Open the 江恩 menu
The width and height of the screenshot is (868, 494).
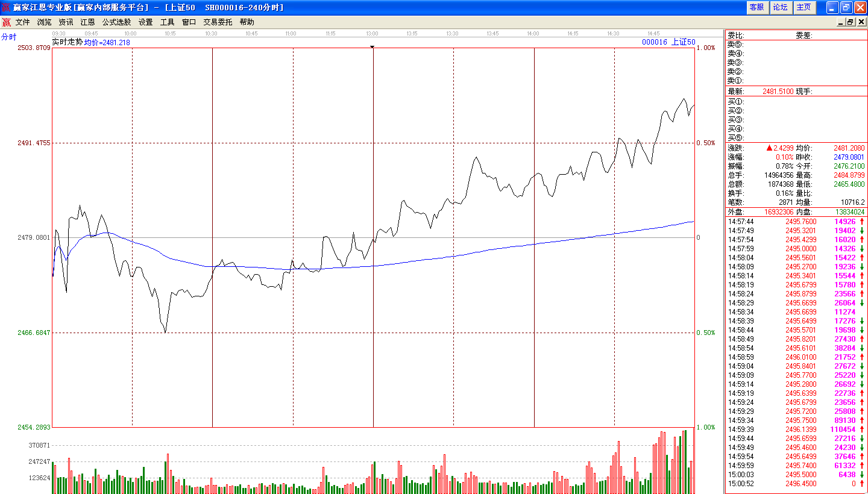pos(87,22)
